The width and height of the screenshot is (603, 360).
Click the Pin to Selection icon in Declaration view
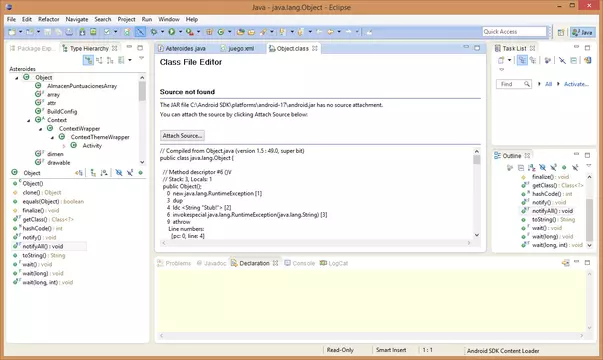(565, 263)
